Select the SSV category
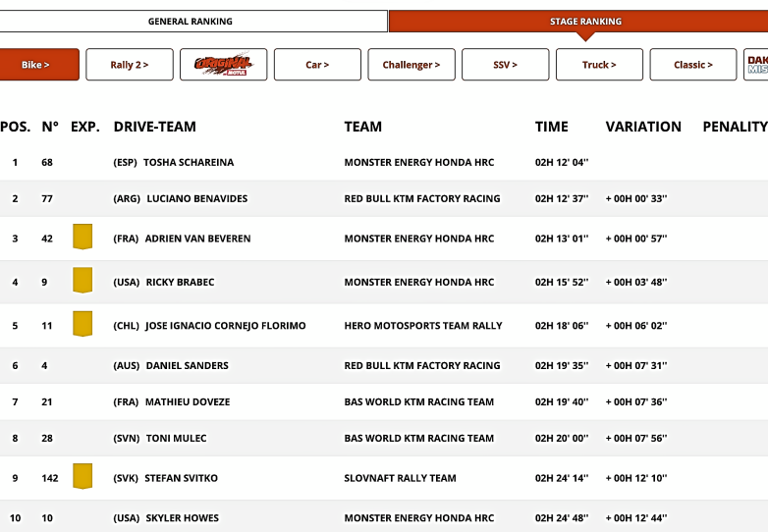 coord(505,65)
